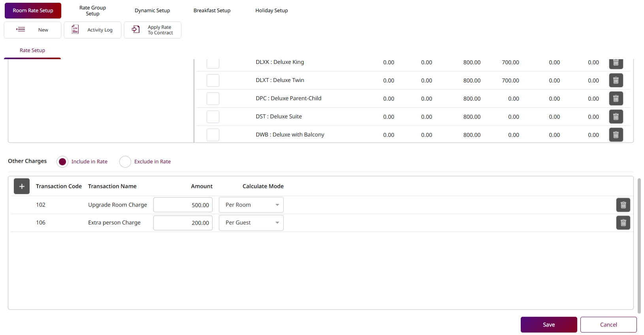Click the Upgrade Room Charge amount field
The width and height of the screenshot is (644, 335).
[183, 205]
